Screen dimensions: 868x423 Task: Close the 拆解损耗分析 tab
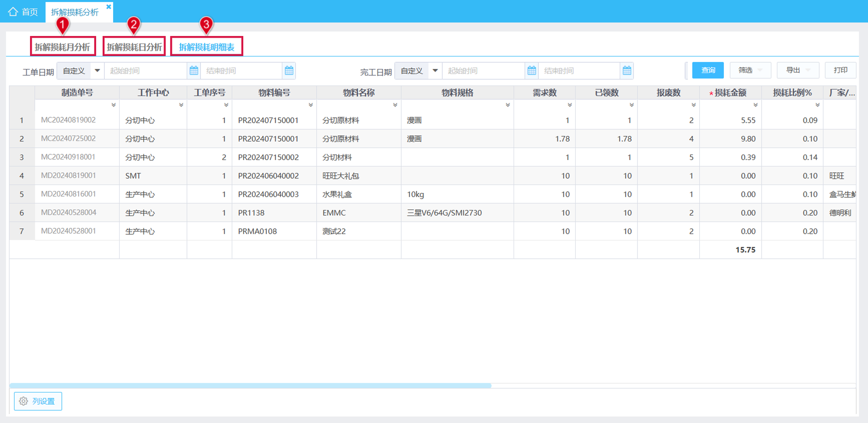(x=108, y=6)
